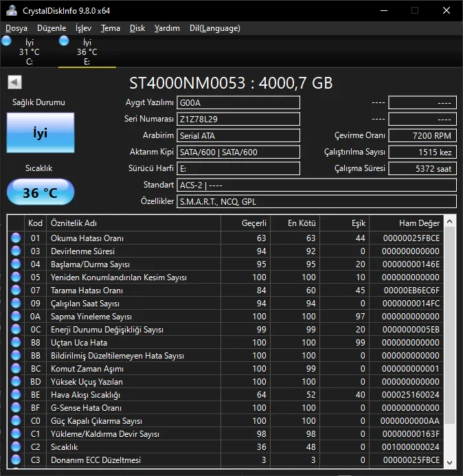The height and width of the screenshot is (476, 463).
Task: Click status orb for 0A Sapma Yineleme Sayısı
Action: 16,316
